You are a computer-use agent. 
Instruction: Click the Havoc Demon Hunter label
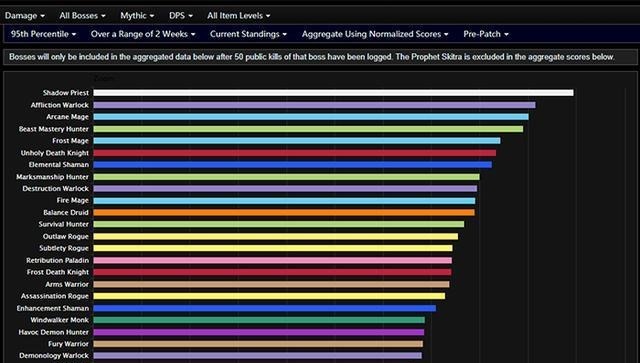click(53, 332)
